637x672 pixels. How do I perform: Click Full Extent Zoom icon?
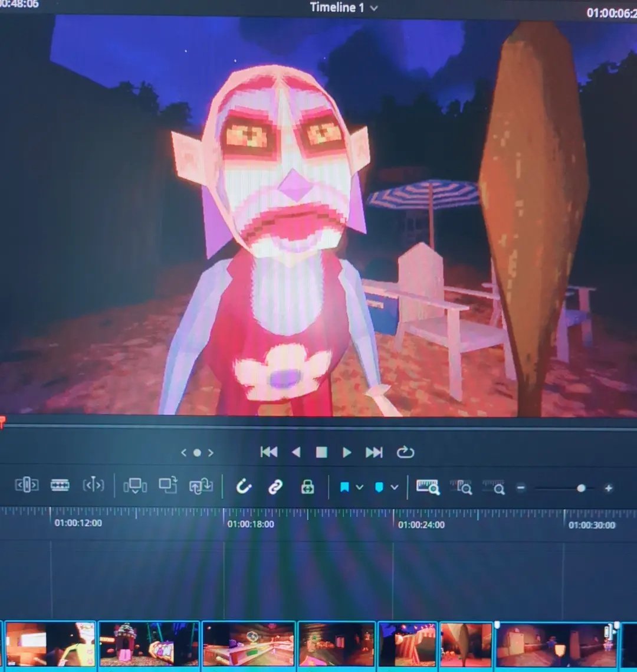[x=428, y=487]
